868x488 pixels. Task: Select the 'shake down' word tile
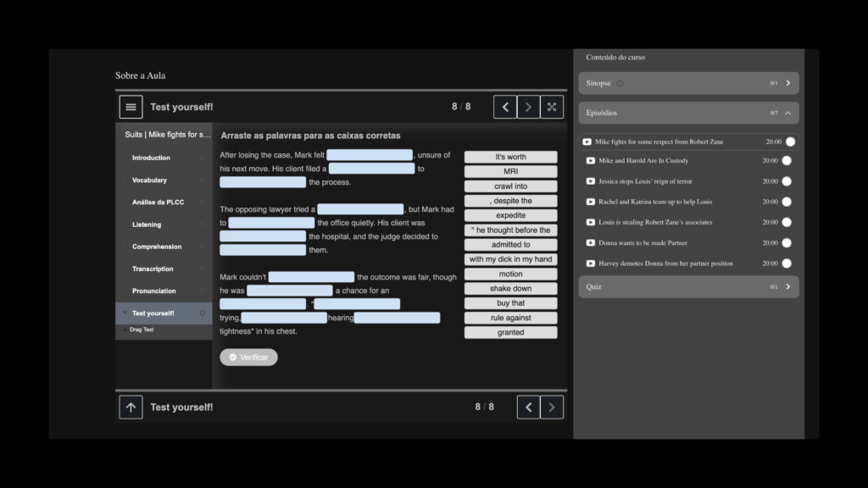click(510, 289)
